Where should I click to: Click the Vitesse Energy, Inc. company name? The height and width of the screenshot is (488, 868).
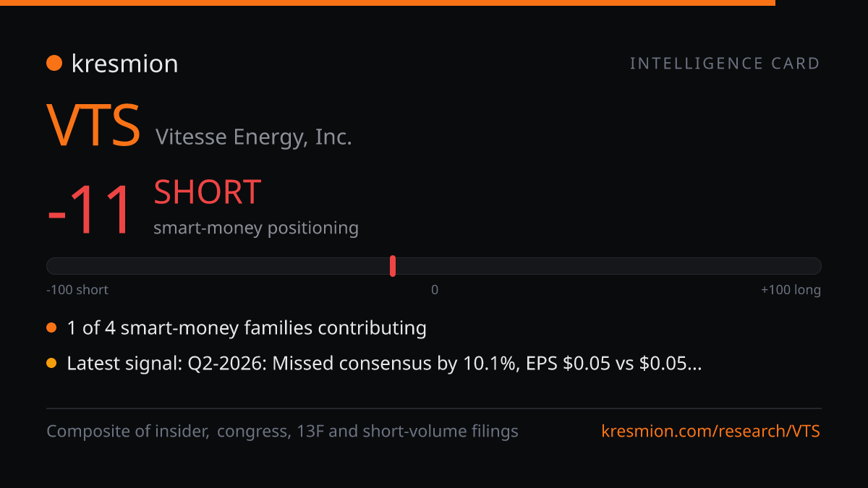254,137
